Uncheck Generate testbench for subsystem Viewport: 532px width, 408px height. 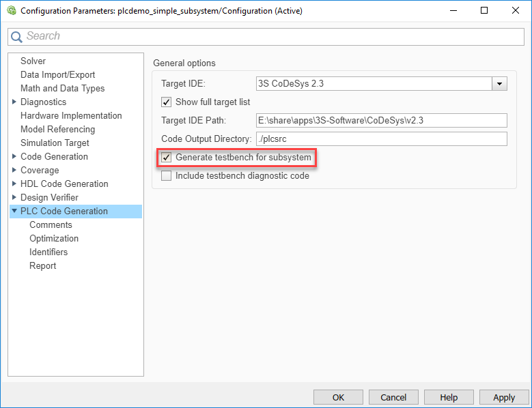click(x=166, y=157)
